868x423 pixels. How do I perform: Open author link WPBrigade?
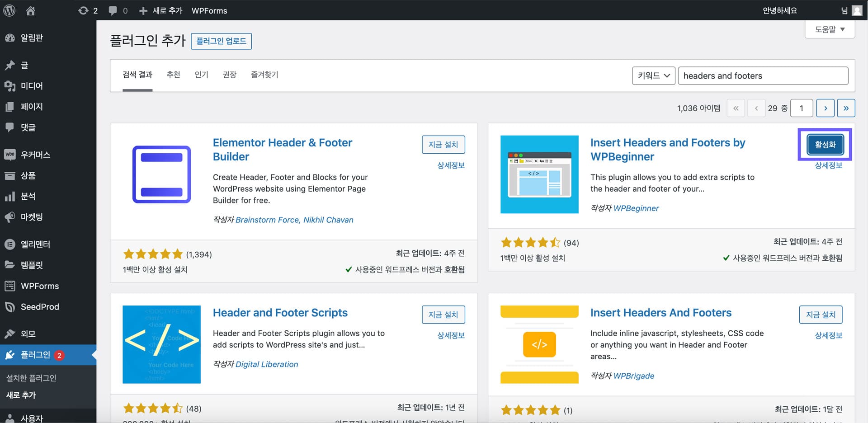pos(634,376)
